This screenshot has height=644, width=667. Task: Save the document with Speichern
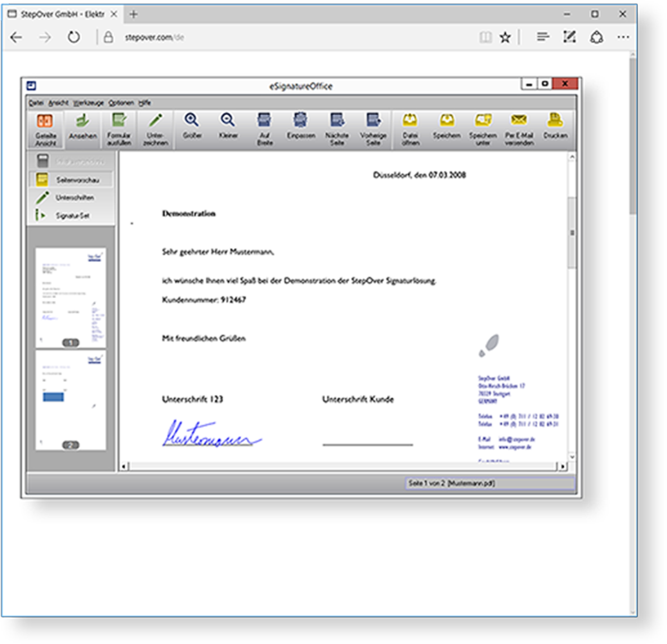[447, 127]
